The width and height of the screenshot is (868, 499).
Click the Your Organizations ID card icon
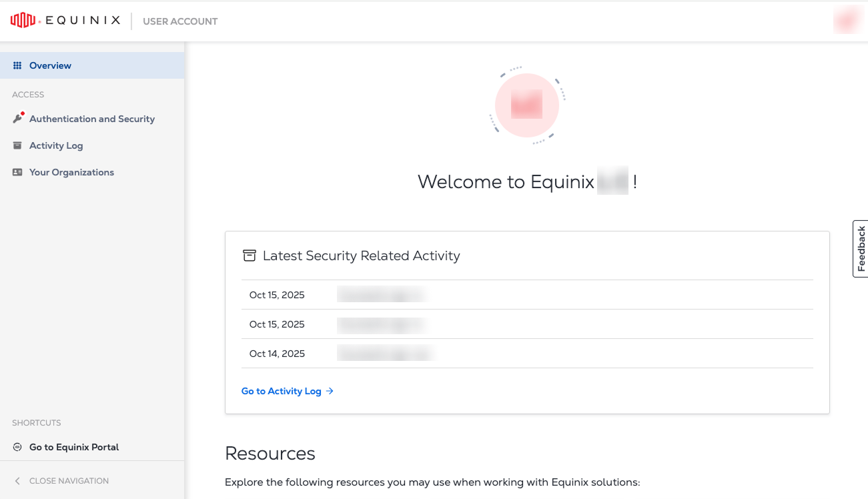coord(17,172)
